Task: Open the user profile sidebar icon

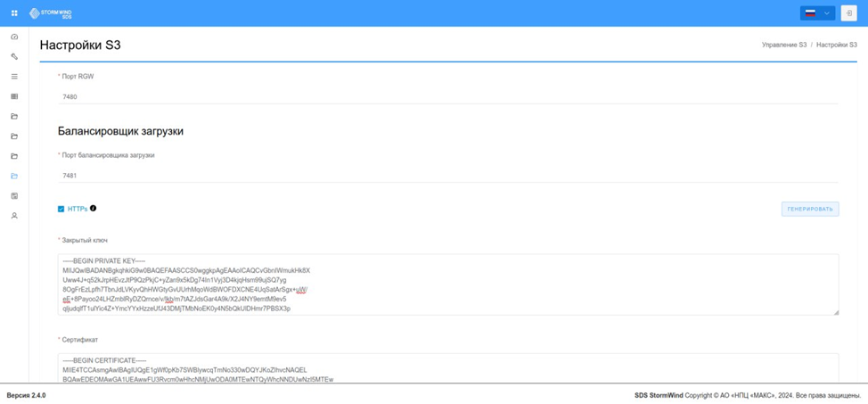Action: point(14,216)
